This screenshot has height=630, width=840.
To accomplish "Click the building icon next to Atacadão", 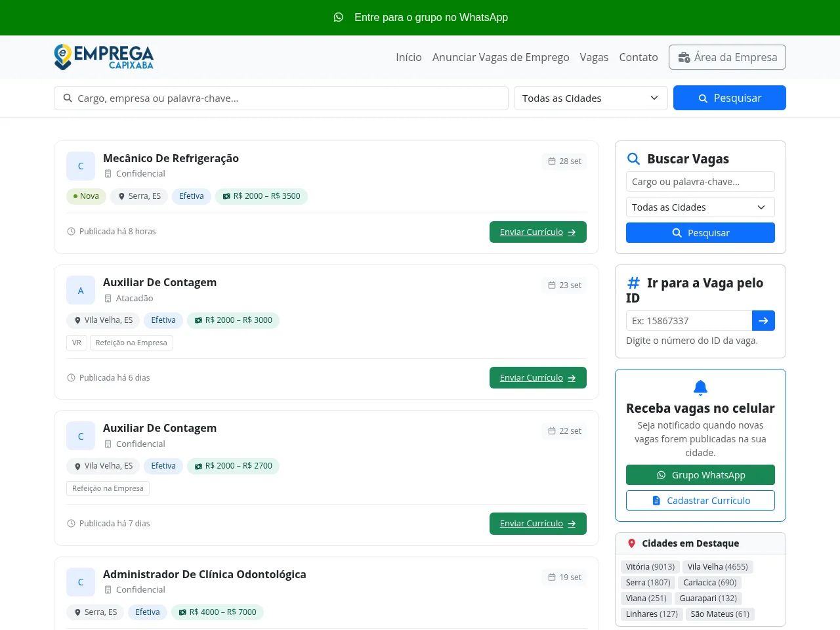I will coord(108,298).
